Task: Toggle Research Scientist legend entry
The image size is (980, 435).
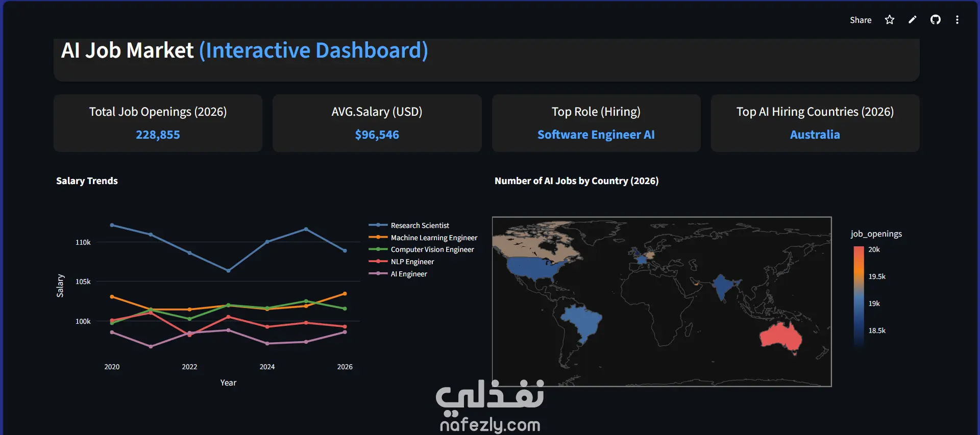Action: [409, 225]
